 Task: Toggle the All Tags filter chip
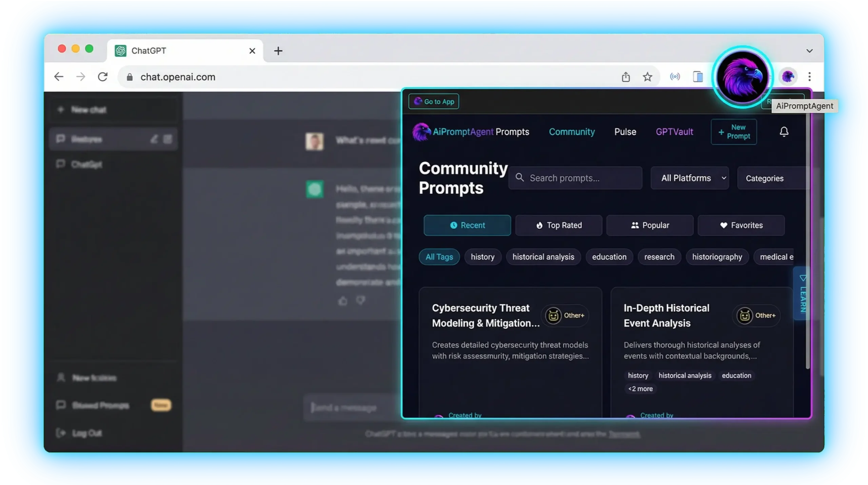pos(439,257)
